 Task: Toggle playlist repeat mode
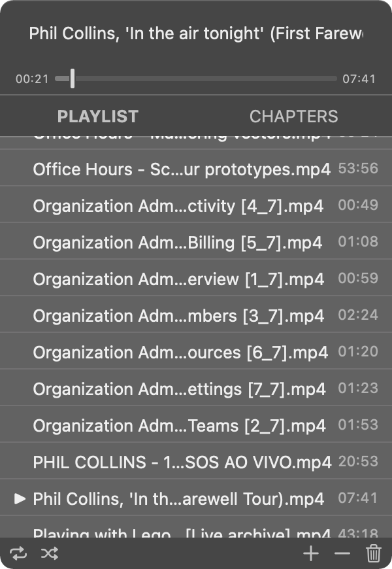pyautogui.click(x=19, y=554)
